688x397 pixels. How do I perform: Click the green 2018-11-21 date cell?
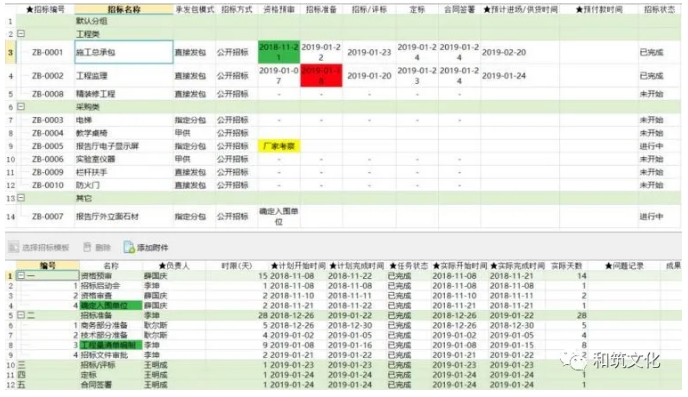coord(279,52)
